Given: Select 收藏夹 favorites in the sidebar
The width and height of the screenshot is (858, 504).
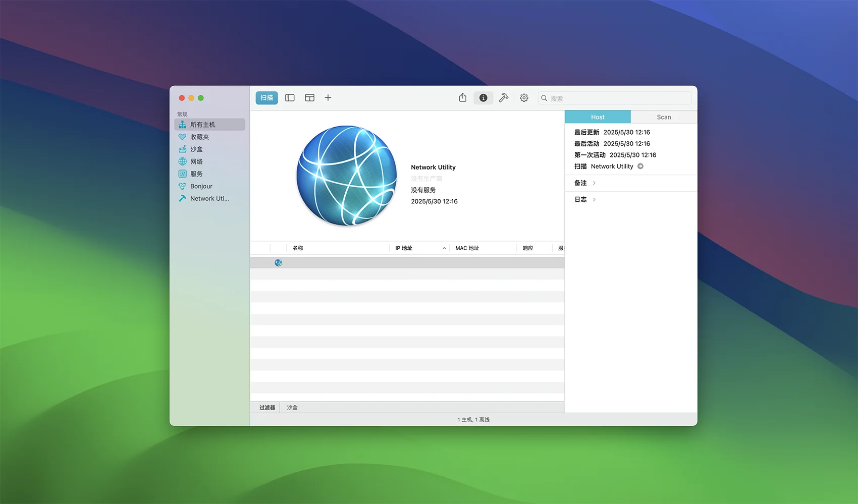Looking at the screenshot, I should pyautogui.click(x=210, y=137).
